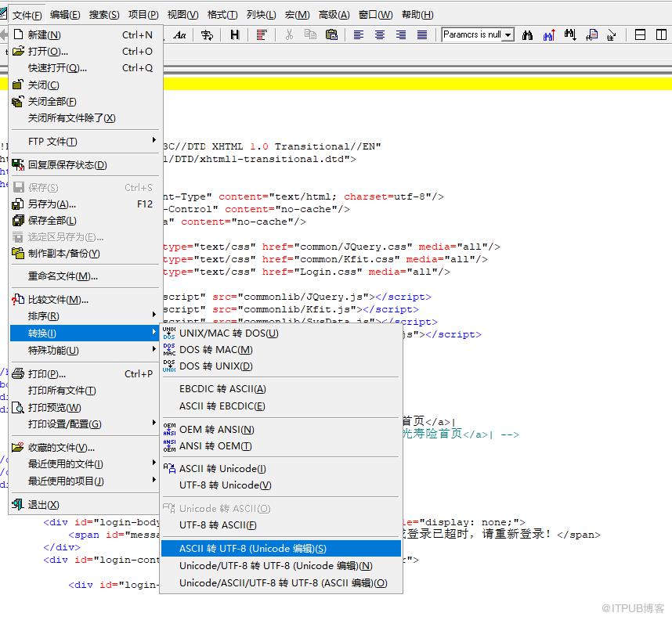
Task: Click the split window horizontally icon
Action: [x=640, y=34]
